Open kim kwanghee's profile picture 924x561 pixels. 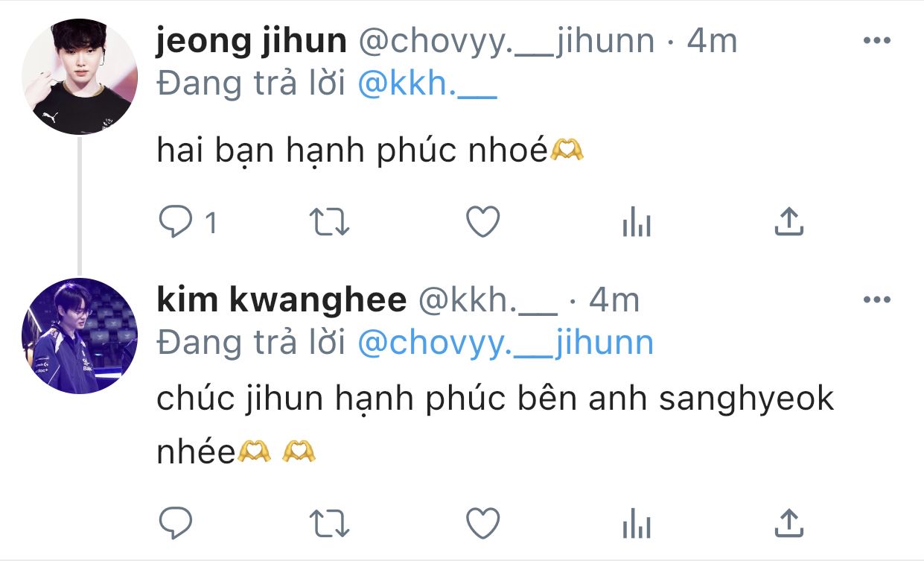[x=80, y=336]
